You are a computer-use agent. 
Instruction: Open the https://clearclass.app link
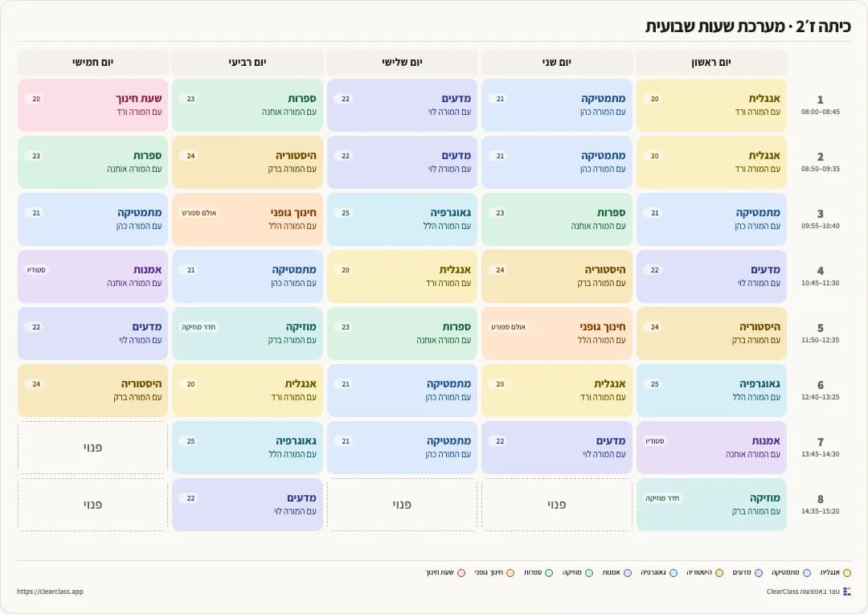point(50,591)
